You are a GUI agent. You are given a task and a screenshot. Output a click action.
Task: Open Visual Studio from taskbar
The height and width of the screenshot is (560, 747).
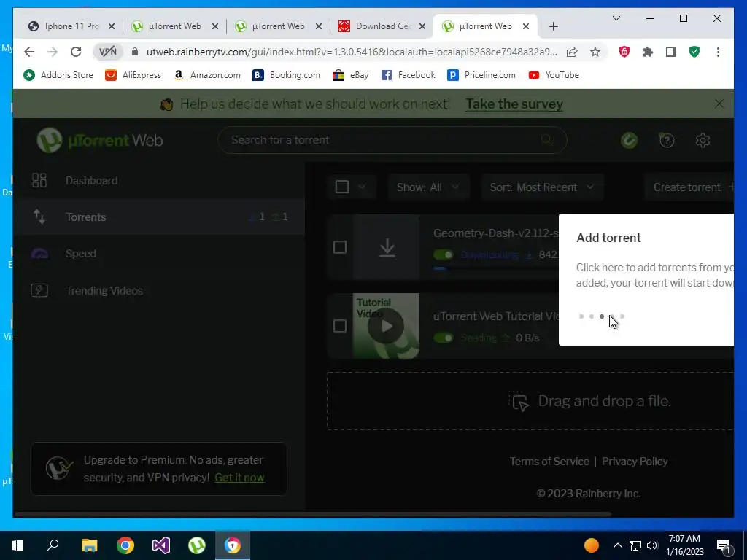pyautogui.click(x=161, y=545)
